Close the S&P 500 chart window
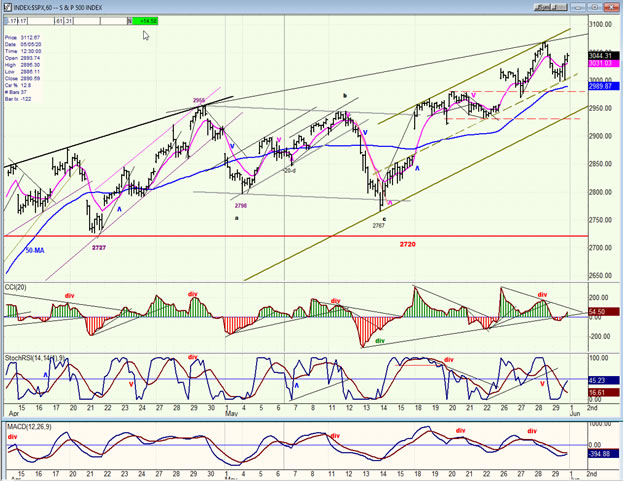Screen dimensions: 624x482 tap(612, 7)
